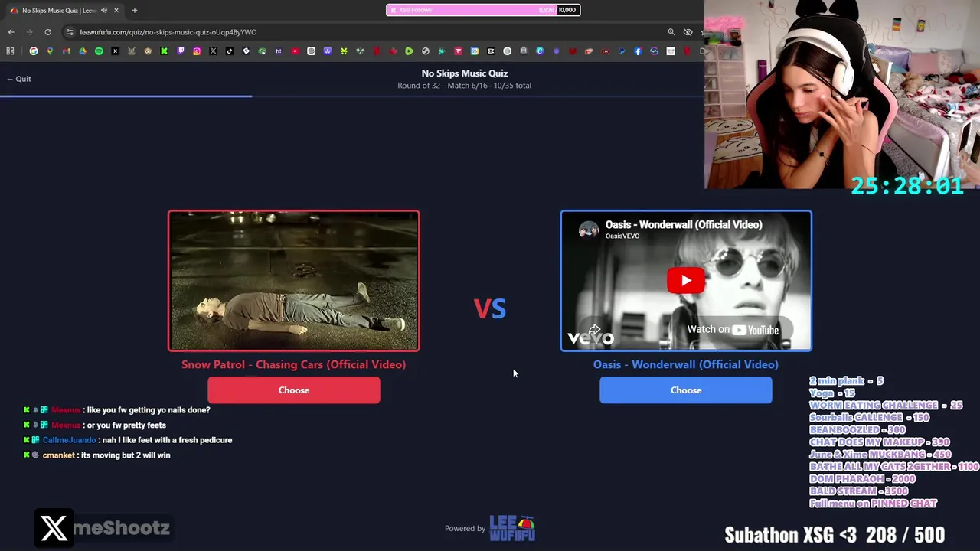Open the zoom magnifier in address bar
980x551 pixels.
(x=671, y=32)
